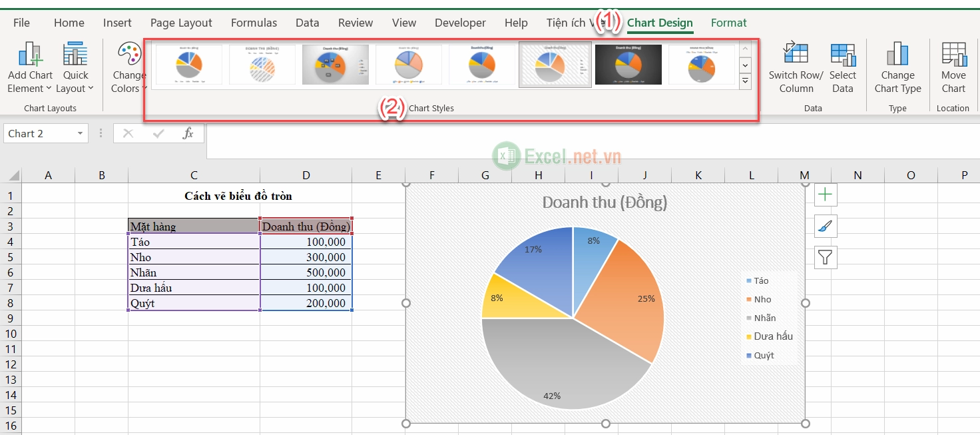Open the Name Box dropdown arrow
980x435 pixels.
80,134
